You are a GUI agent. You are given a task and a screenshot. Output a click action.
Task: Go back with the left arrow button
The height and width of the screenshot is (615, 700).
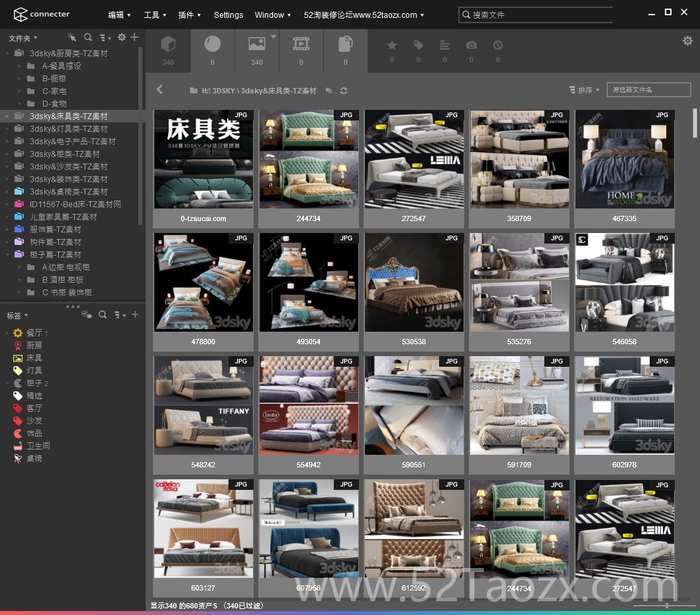tap(160, 90)
